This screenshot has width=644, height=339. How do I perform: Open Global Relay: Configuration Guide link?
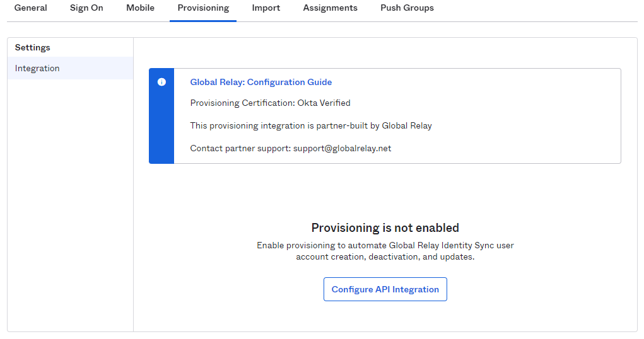261,82
